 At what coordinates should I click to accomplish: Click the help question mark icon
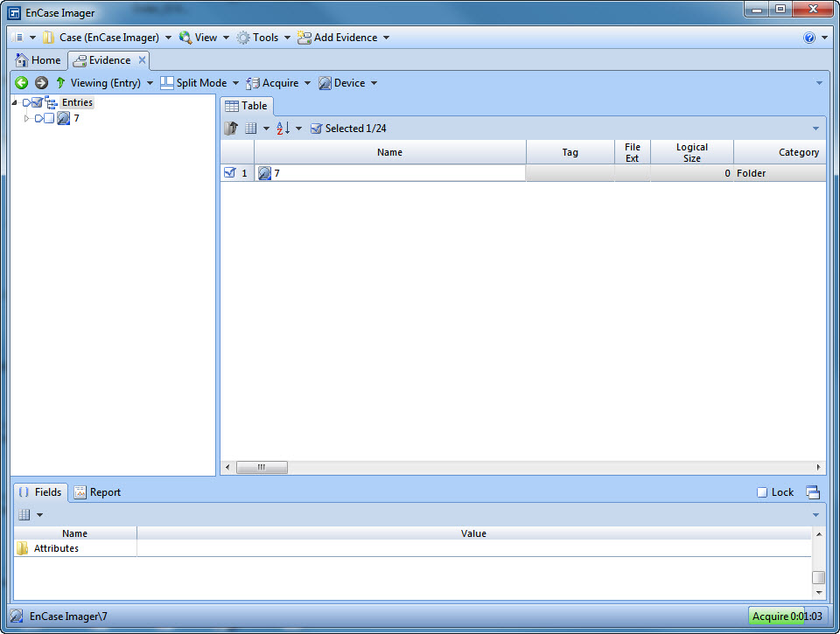[x=809, y=38]
